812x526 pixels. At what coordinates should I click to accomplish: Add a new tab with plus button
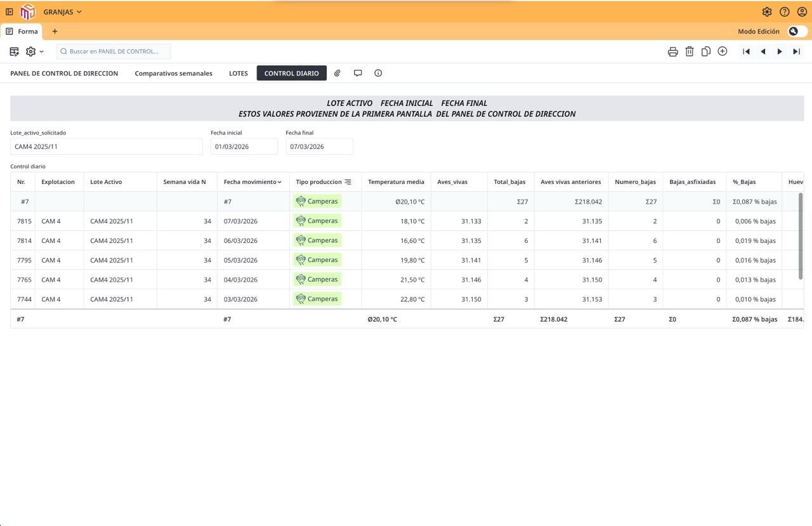[x=55, y=31]
